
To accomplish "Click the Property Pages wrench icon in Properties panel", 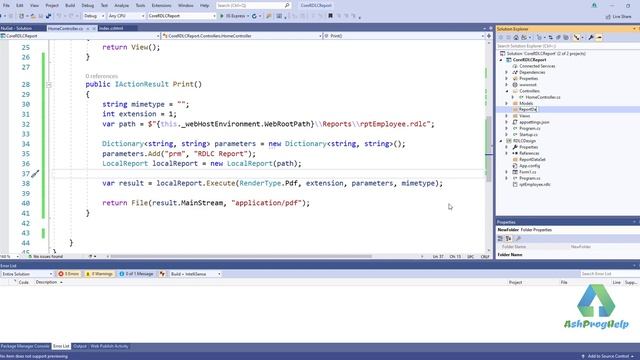I will pos(518,238).
